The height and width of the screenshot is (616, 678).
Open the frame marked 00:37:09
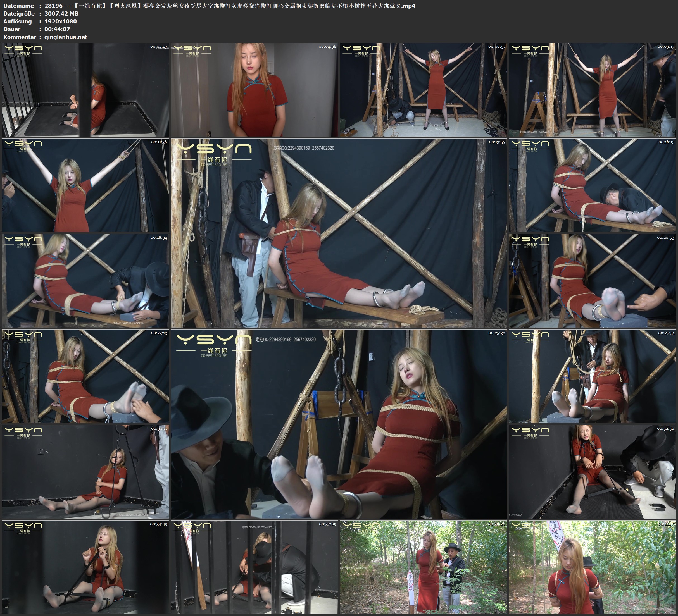pyautogui.click(x=254, y=567)
